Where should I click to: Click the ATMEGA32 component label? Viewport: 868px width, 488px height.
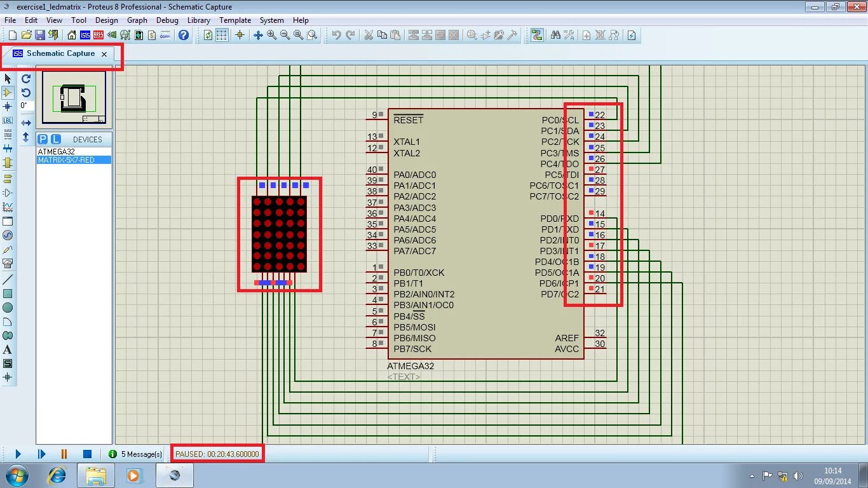tap(410, 366)
